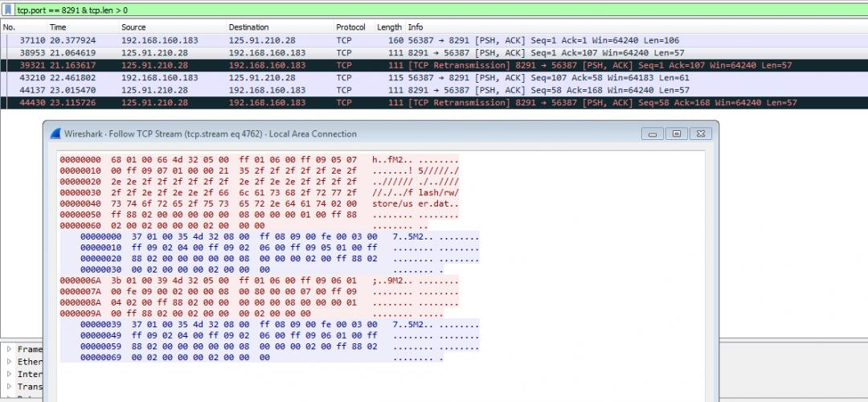
Task: Click the Wireshark fin icon in dialog title
Action: click(x=55, y=134)
